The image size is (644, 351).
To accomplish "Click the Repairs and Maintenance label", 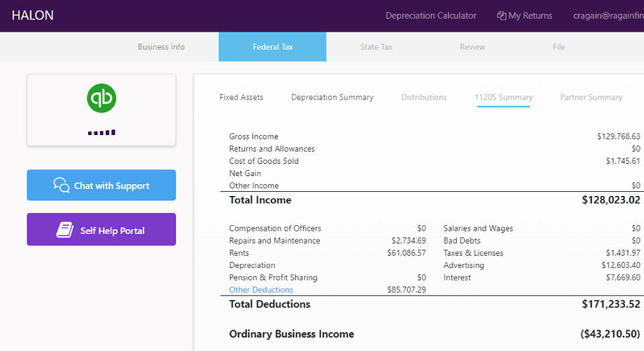I will tap(274, 240).
